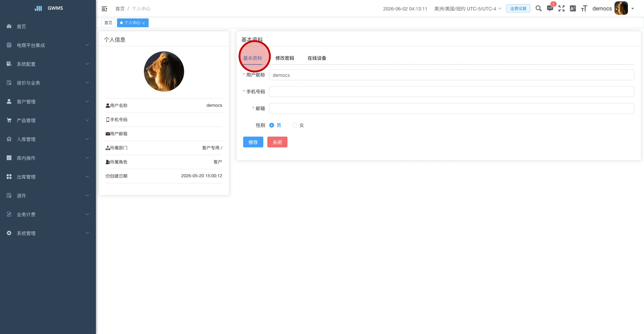Click the 邮箱 input field

click(451, 108)
